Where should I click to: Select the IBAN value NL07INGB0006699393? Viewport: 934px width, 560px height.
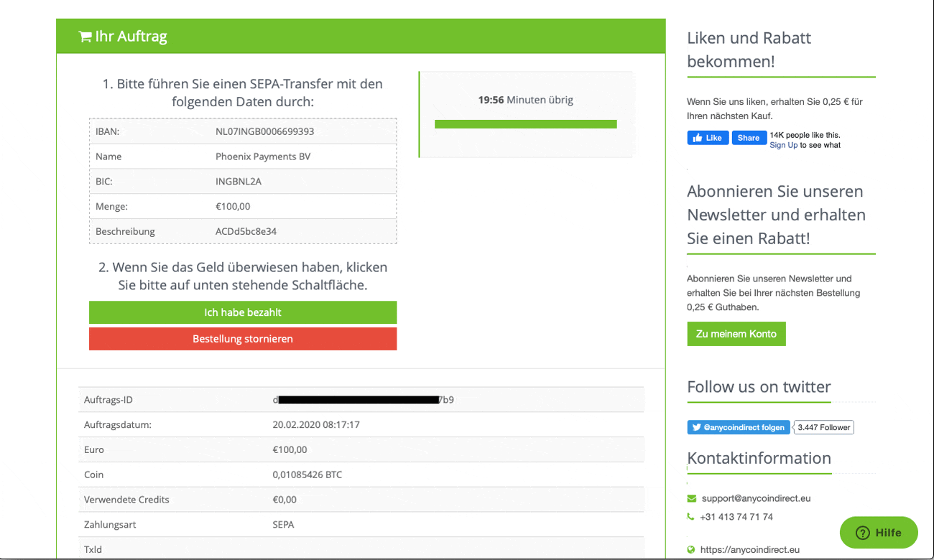pos(264,131)
